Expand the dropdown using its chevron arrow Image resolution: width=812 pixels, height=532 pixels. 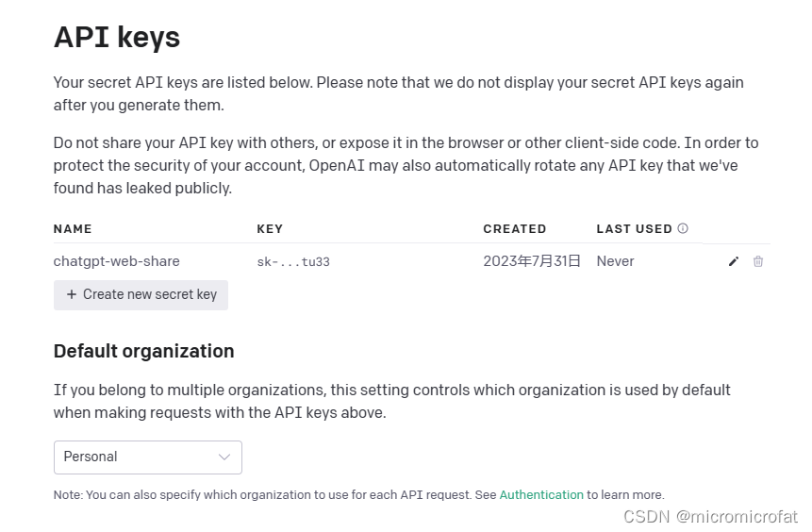point(224,457)
